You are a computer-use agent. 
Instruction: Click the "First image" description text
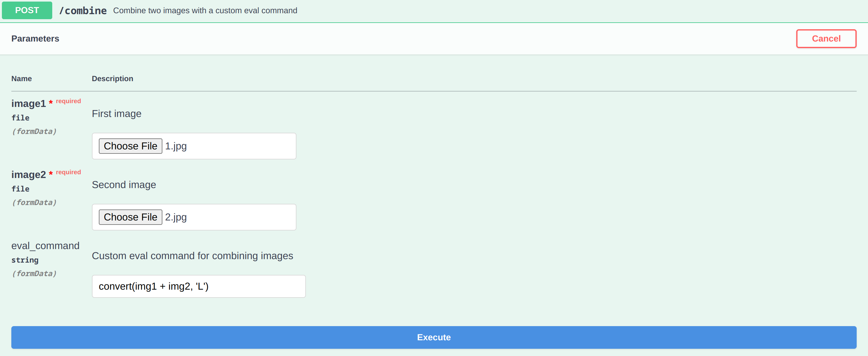(116, 114)
